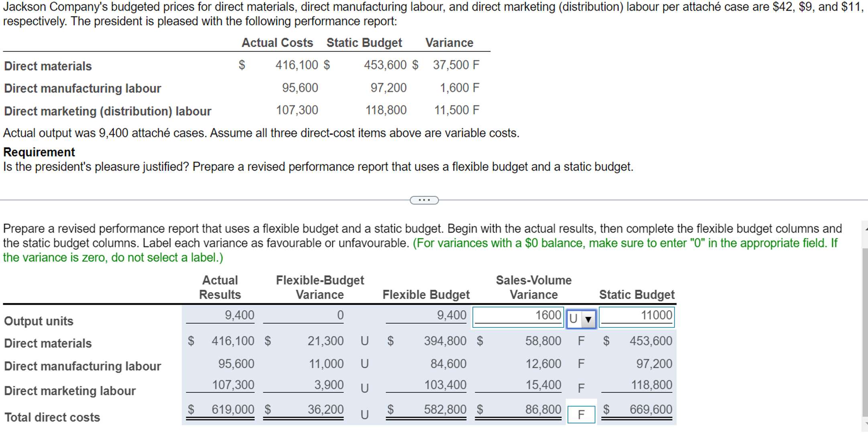
Task: Click the Requirement heading
Action: click(x=39, y=152)
